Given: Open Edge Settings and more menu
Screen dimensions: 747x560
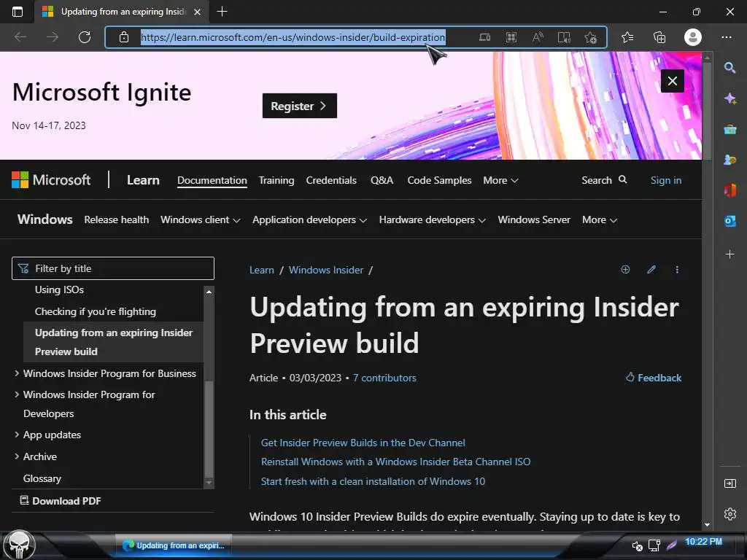Looking at the screenshot, I should pos(727,37).
